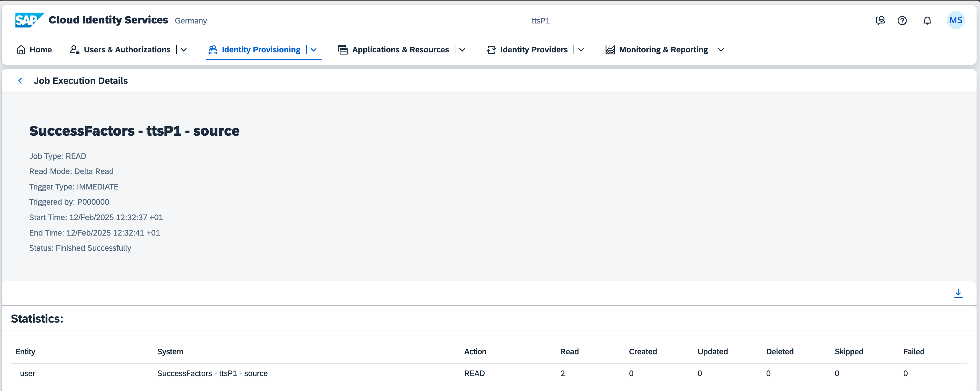Click the Identity Providers menu item
Viewport: 980px width, 391px height.
point(533,50)
